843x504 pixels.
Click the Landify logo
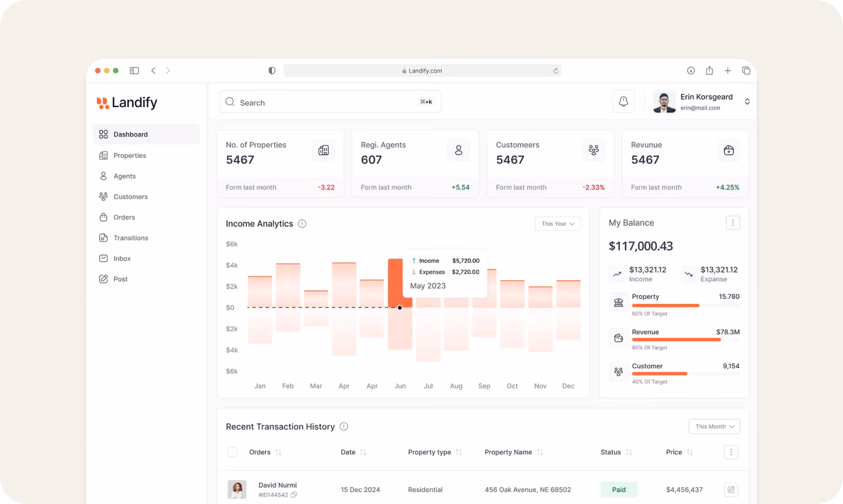pyautogui.click(x=127, y=102)
